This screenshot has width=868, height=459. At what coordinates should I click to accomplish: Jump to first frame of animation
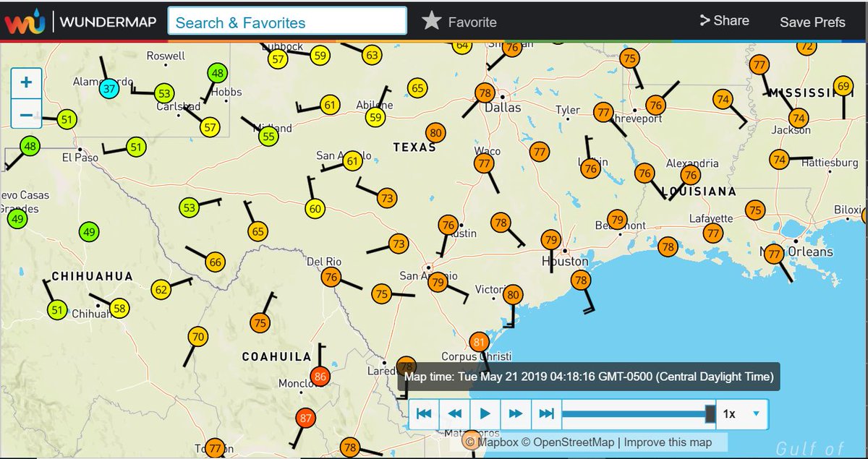click(x=424, y=413)
